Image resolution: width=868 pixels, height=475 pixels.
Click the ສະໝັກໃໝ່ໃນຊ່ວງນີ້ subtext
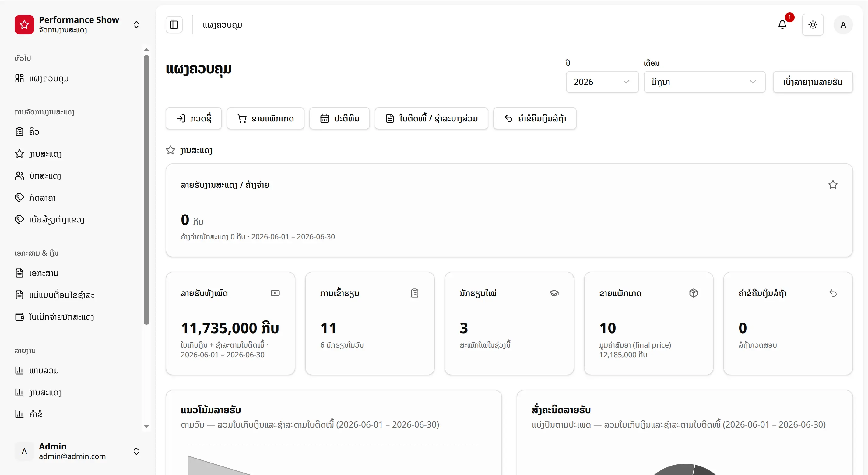[485, 345]
